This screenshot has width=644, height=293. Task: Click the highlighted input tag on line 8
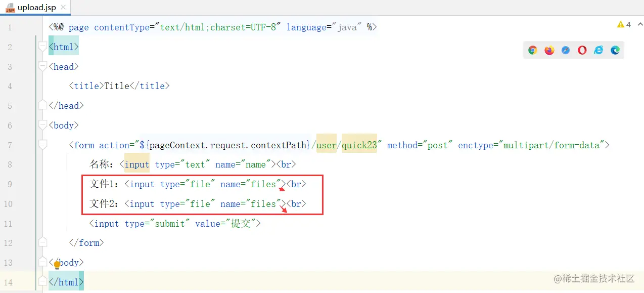[137, 164]
